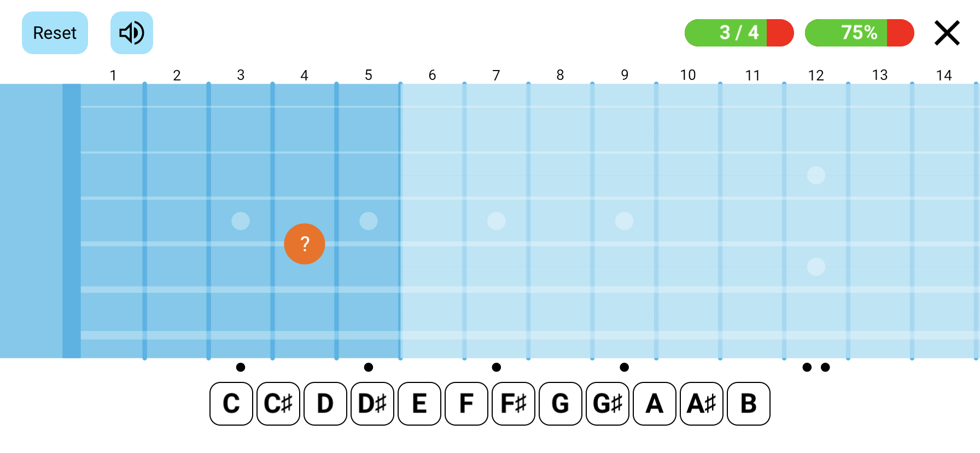Image resolution: width=980 pixels, height=453 pixels.
Task: Select the C note answer
Action: tap(231, 404)
